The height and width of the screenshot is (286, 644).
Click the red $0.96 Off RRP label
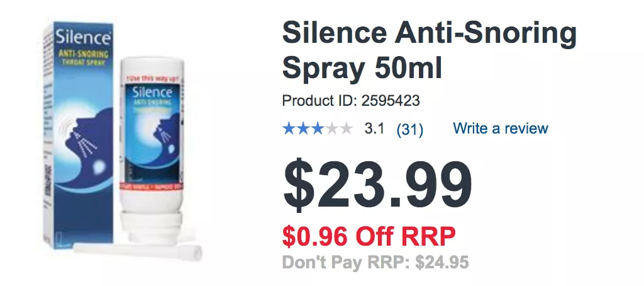coord(369,236)
